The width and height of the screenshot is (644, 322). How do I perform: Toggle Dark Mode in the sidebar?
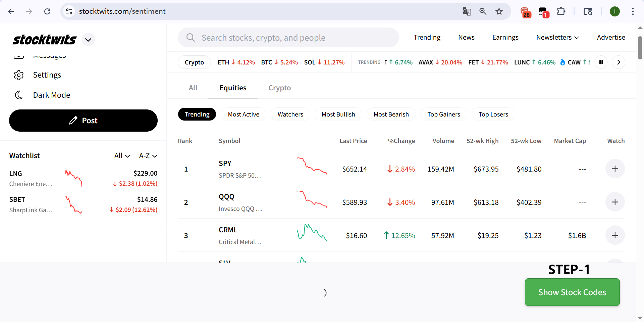42,95
